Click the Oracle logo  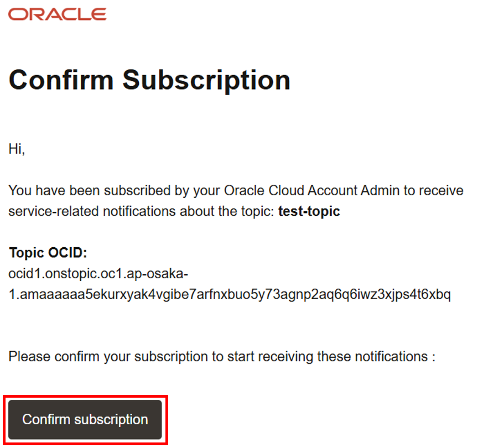[x=57, y=14]
